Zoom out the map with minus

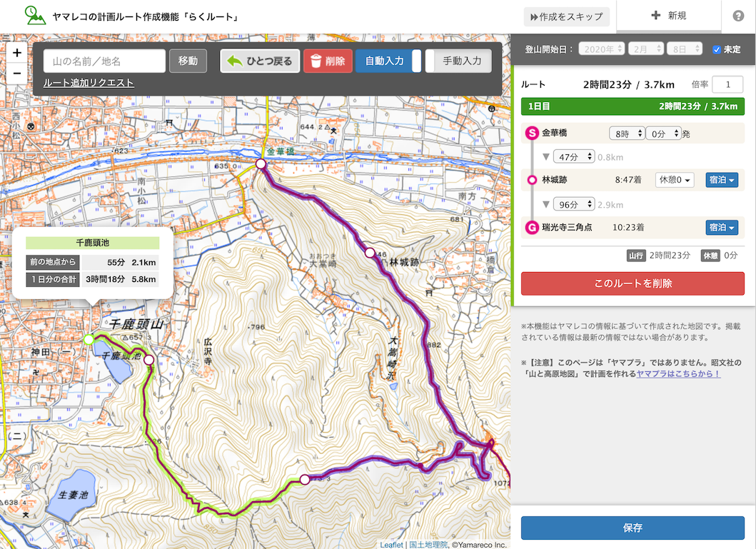[17, 74]
